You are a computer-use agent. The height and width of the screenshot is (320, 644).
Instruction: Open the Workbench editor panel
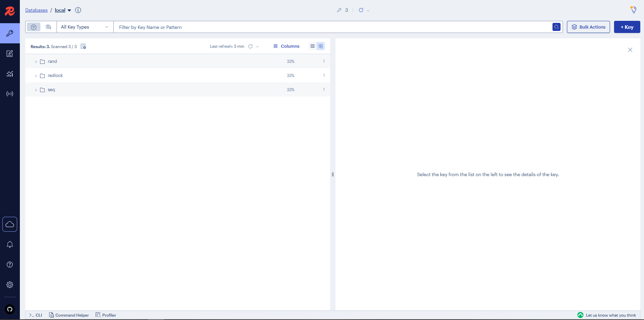pos(10,53)
